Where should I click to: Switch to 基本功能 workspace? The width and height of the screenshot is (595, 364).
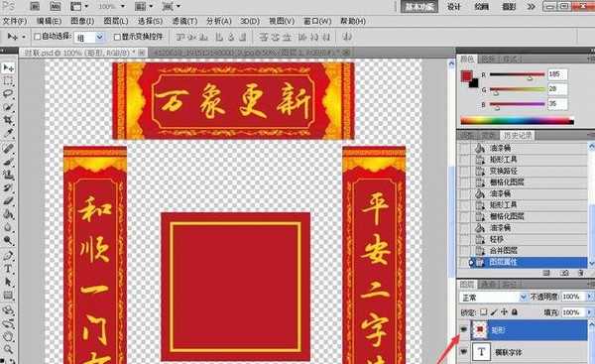[x=419, y=7]
